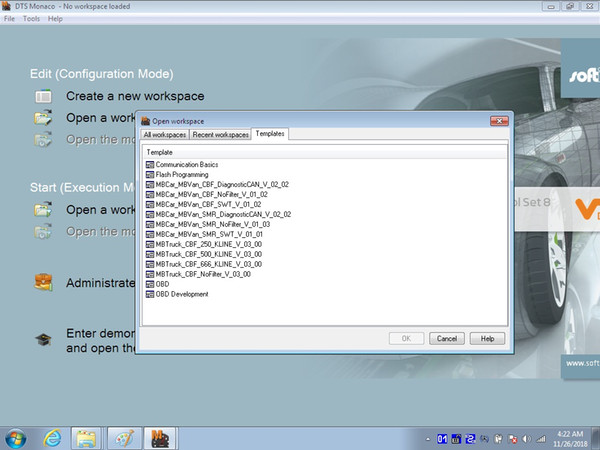600x450 pixels.
Task: Select the Flash Programming template icon
Action: coord(150,175)
